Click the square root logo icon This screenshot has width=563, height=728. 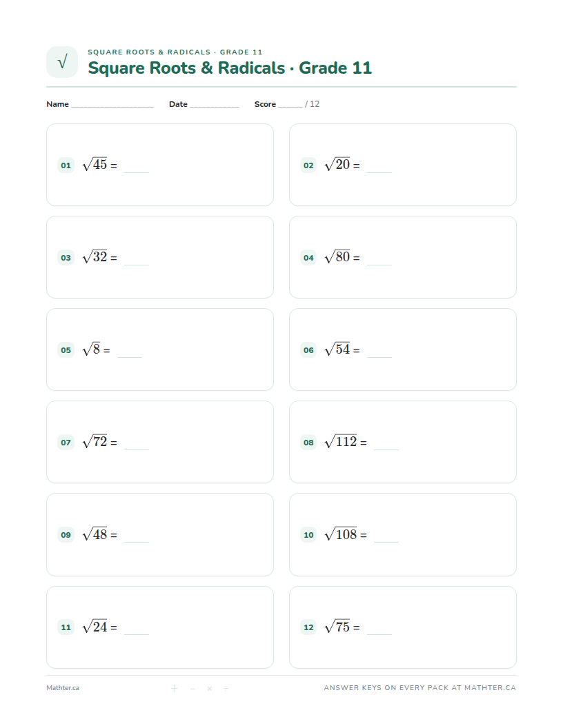62,62
